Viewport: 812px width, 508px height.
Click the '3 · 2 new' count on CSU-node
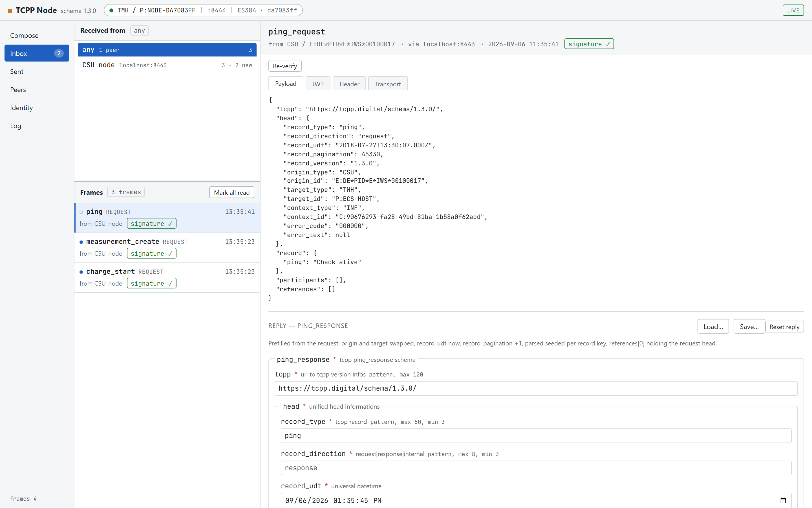tap(237, 65)
